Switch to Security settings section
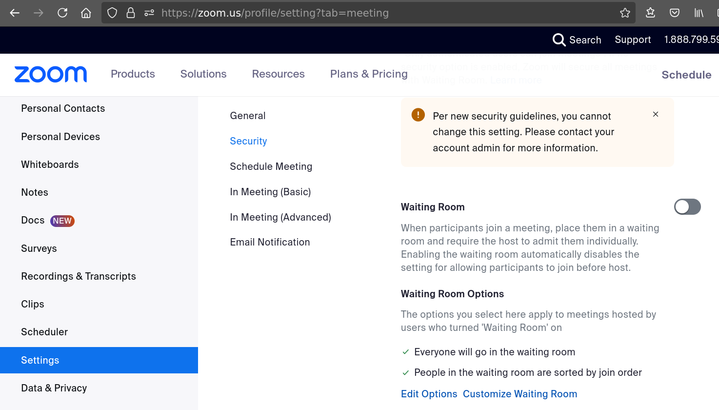 click(x=248, y=141)
